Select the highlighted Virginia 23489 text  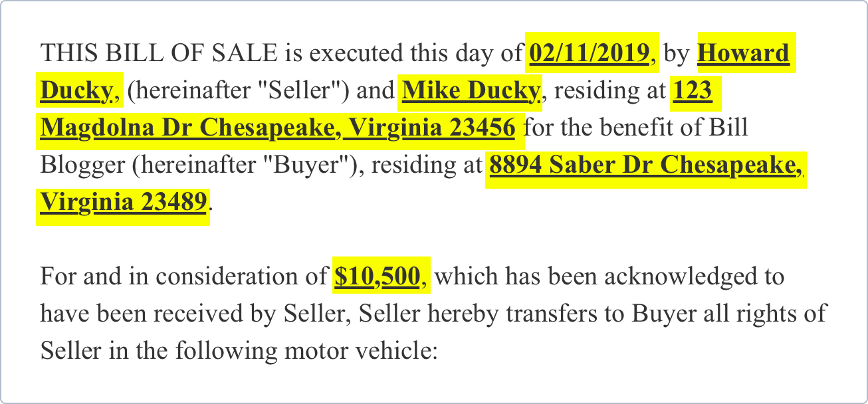123,203
